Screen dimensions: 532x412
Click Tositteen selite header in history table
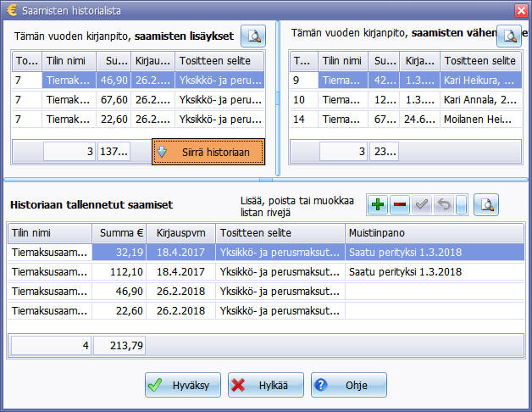click(x=280, y=233)
